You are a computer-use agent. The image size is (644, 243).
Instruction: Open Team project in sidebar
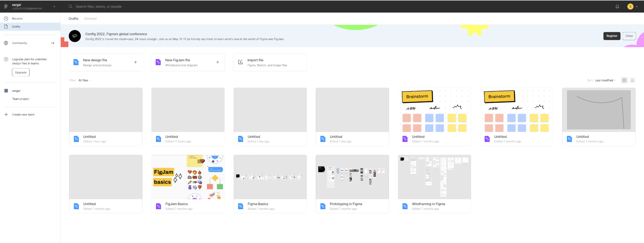[x=21, y=99]
